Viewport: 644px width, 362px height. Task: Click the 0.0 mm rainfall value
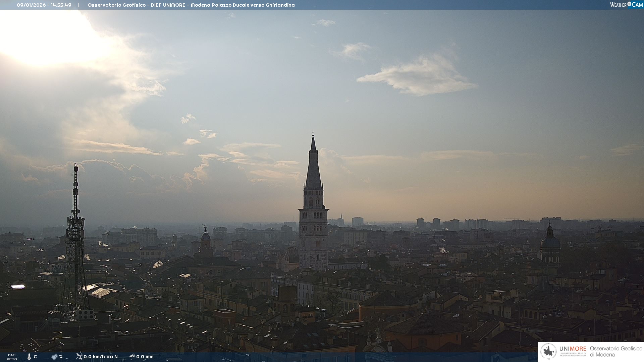(145, 357)
